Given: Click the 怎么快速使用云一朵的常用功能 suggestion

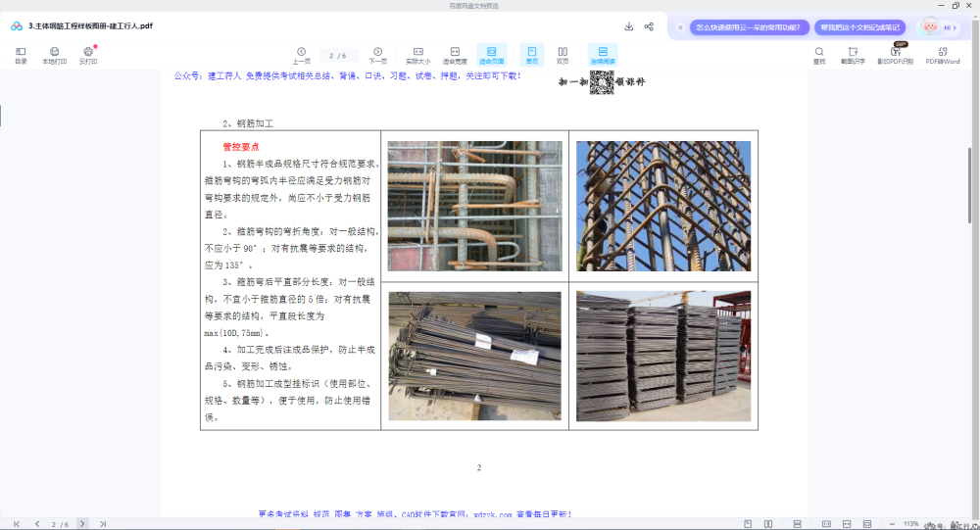Looking at the screenshot, I should pyautogui.click(x=749, y=27).
